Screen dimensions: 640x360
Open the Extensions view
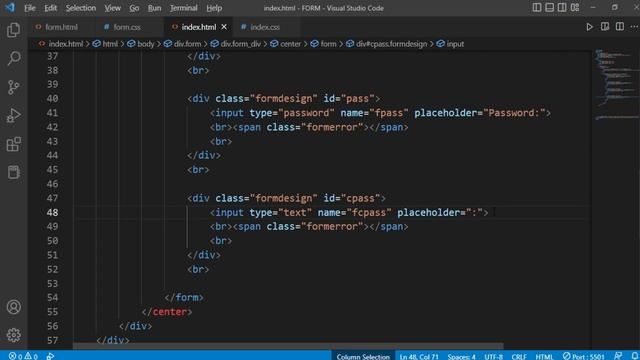pyautogui.click(x=13, y=144)
